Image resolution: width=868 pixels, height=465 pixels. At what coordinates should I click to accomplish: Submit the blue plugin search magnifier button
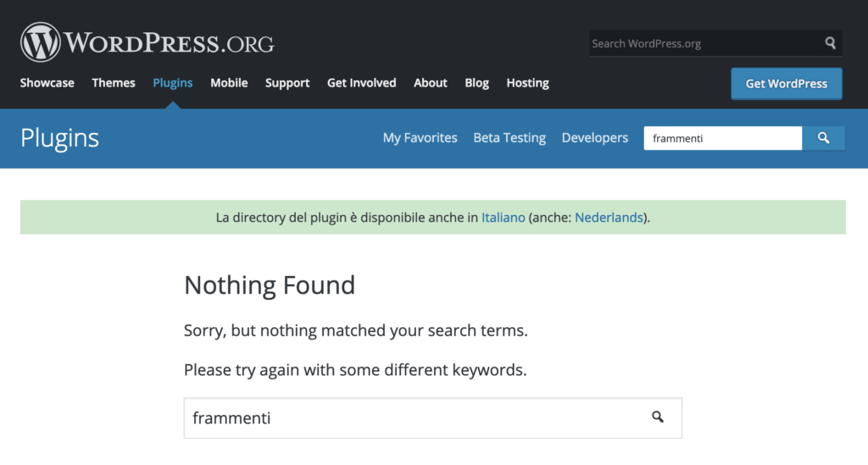pyautogui.click(x=823, y=138)
